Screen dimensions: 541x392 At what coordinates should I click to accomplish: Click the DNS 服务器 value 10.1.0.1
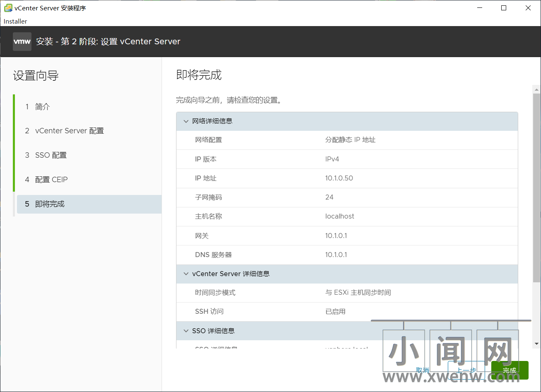click(336, 255)
